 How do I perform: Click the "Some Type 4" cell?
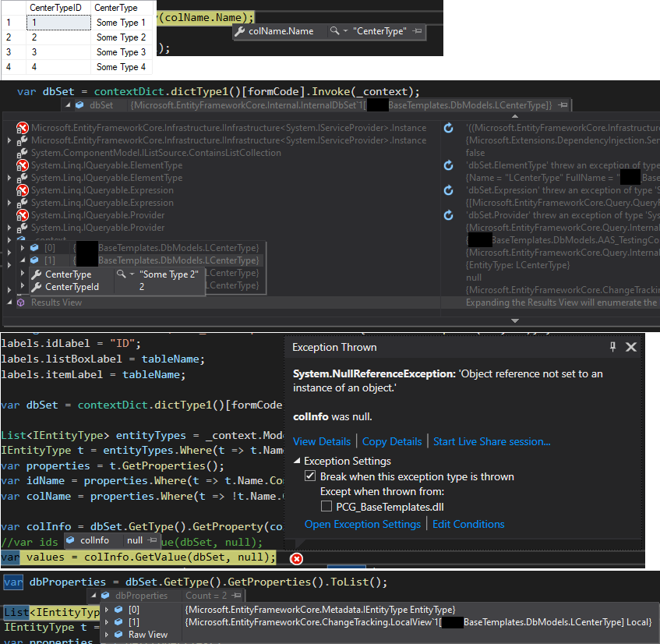click(x=122, y=67)
